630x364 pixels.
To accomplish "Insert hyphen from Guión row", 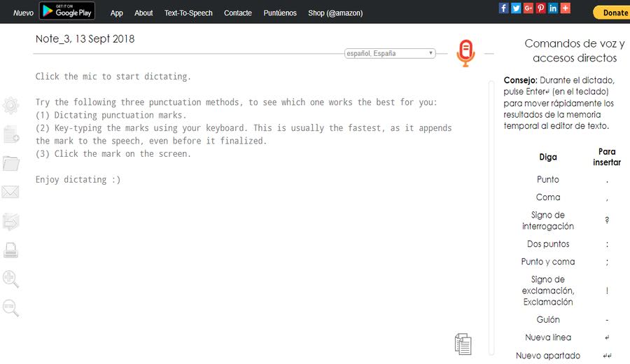I will [x=607, y=320].
